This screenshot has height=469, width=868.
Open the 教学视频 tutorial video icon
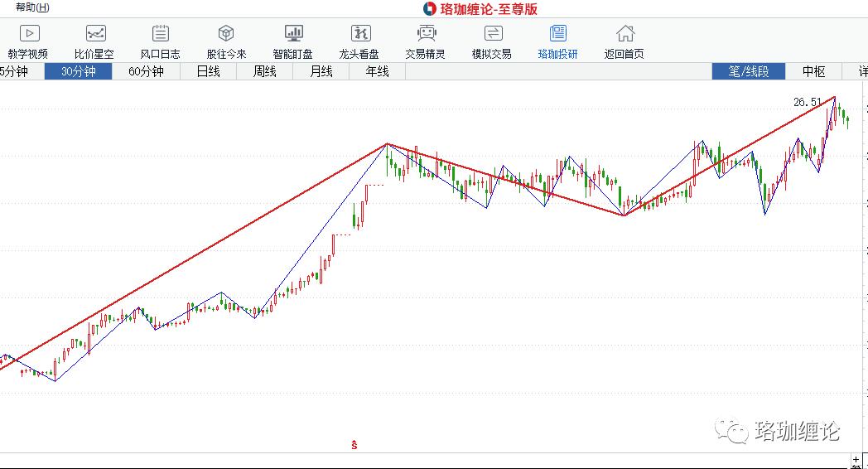(x=29, y=34)
